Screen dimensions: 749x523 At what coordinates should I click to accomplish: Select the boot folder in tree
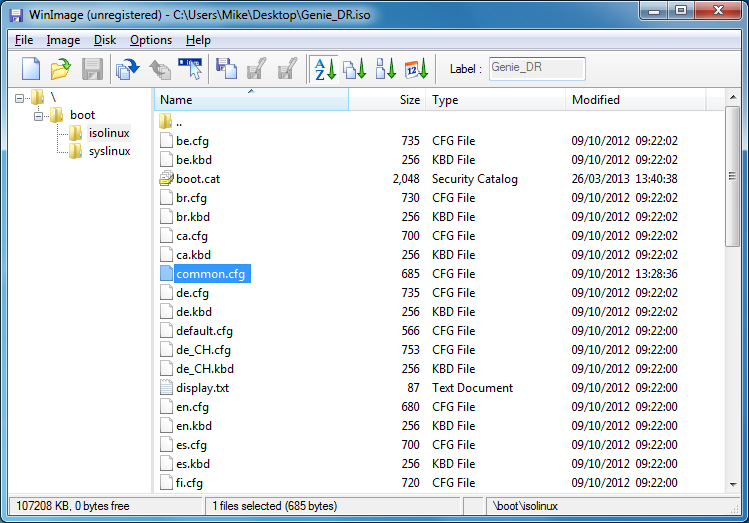tap(82, 115)
